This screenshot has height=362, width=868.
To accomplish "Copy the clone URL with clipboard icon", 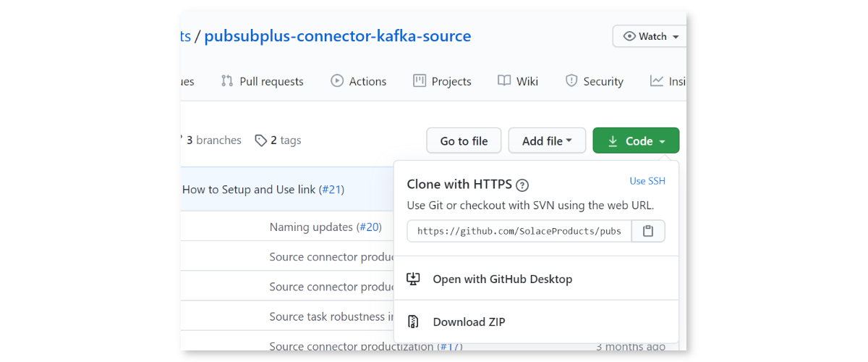I will click(x=648, y=231).
